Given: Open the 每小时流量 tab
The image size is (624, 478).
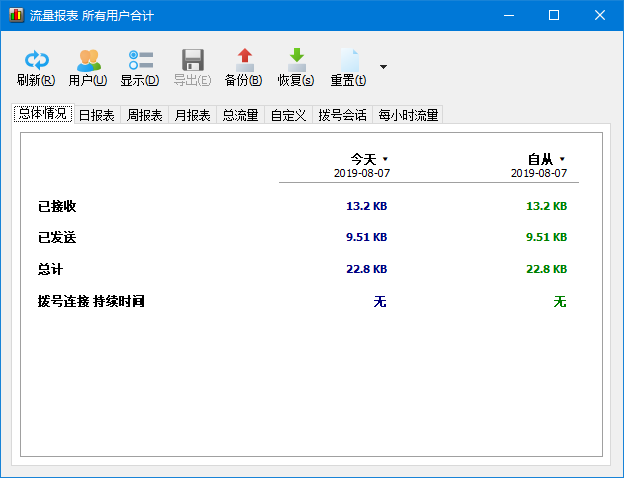Looking at the screenshot, I should (408, 115).
